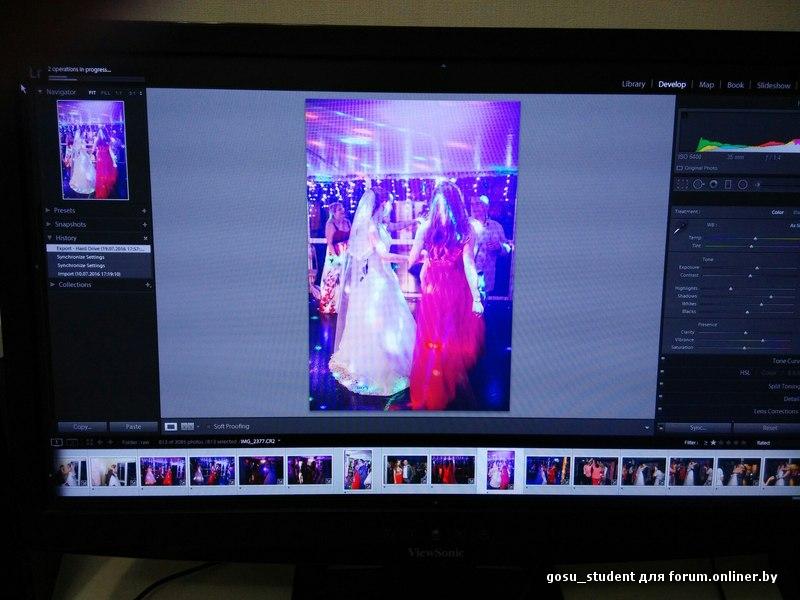Click the Detail panel header
The width and height of the screenshot is (800, 600).
pyautogui.click(x=791, y=399)
